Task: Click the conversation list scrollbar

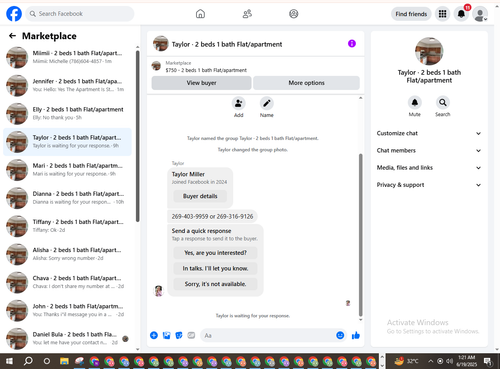Action: pos(137,136)
